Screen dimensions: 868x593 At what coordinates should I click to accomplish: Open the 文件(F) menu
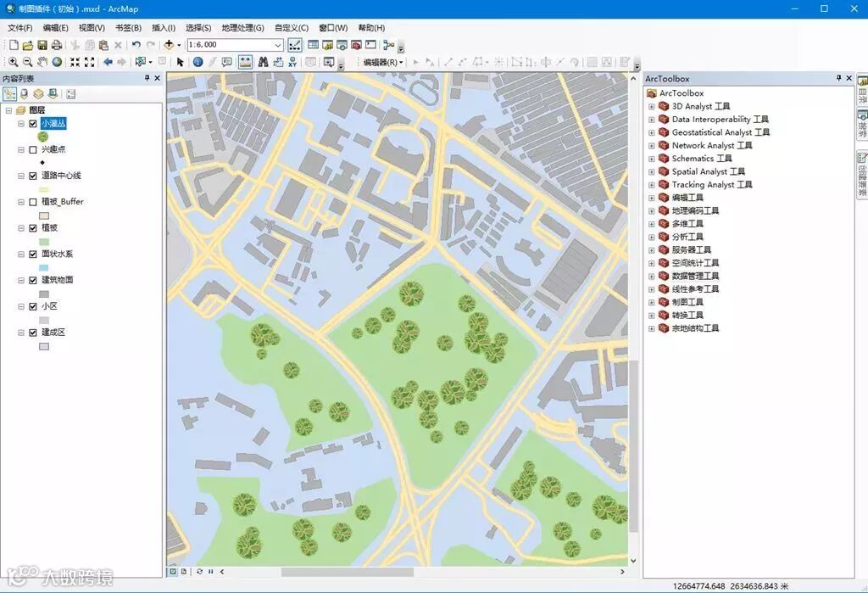tap(20, 28)
